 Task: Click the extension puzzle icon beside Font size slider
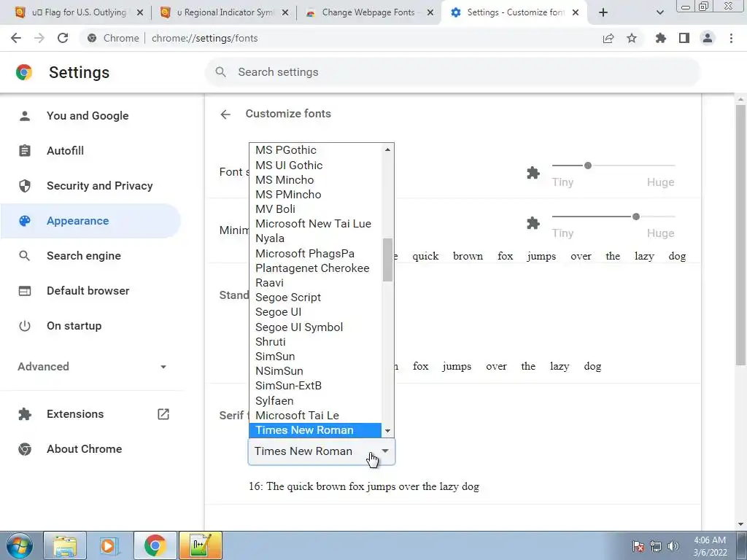(533, 173)
